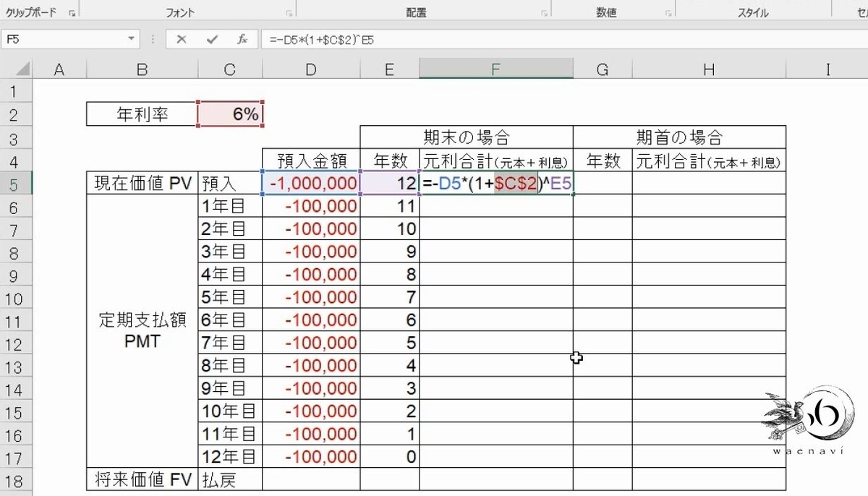Click the cell containing years value 12
The width and height of the screenshot is (868, 496).
390,184
